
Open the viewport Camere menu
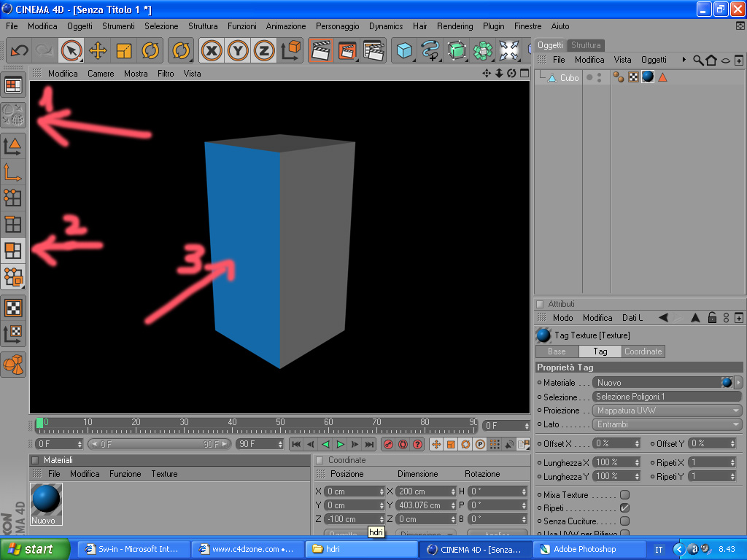[101, 74]
